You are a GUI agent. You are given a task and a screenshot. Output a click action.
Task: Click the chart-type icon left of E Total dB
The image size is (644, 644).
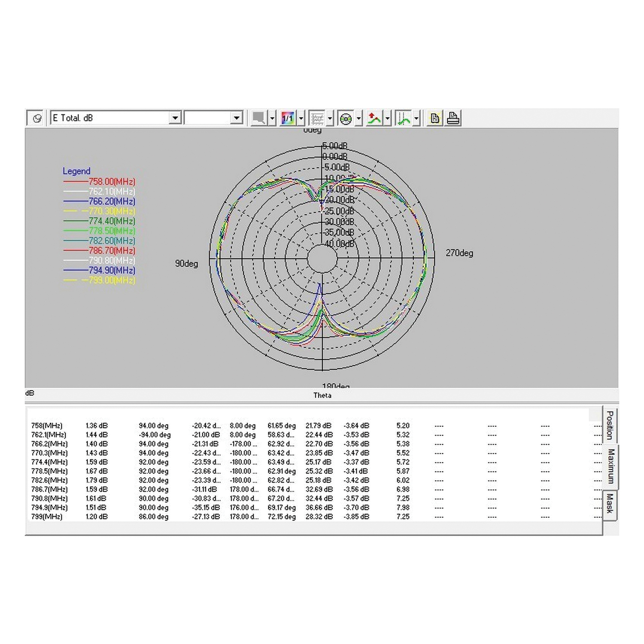click(36, 118)
